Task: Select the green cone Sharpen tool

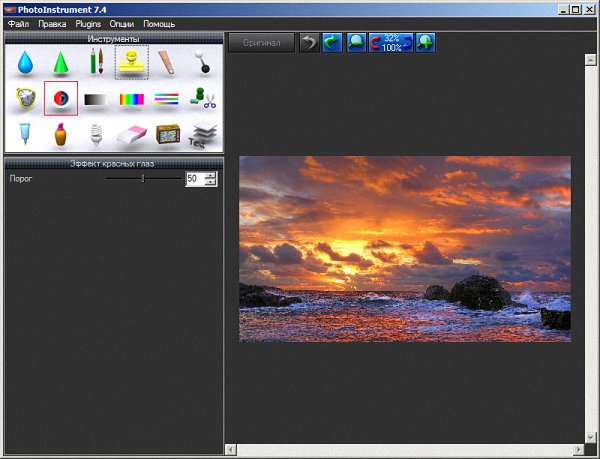Action: coord(60,62)
